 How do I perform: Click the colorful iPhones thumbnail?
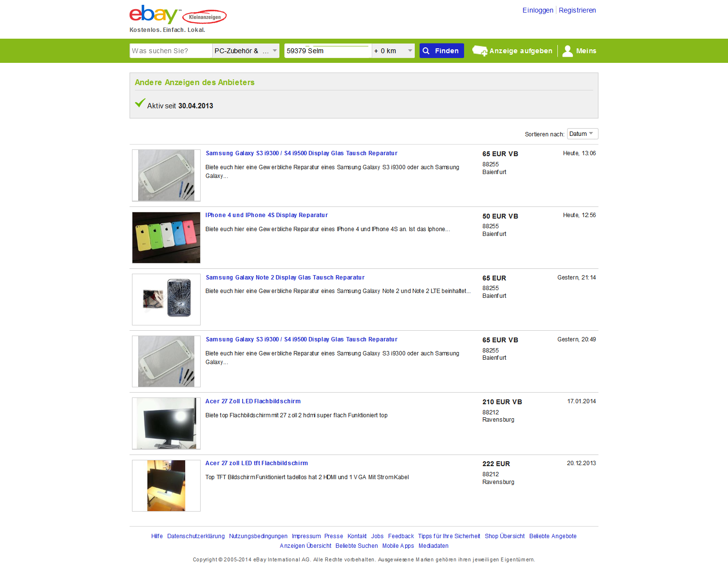166,237
